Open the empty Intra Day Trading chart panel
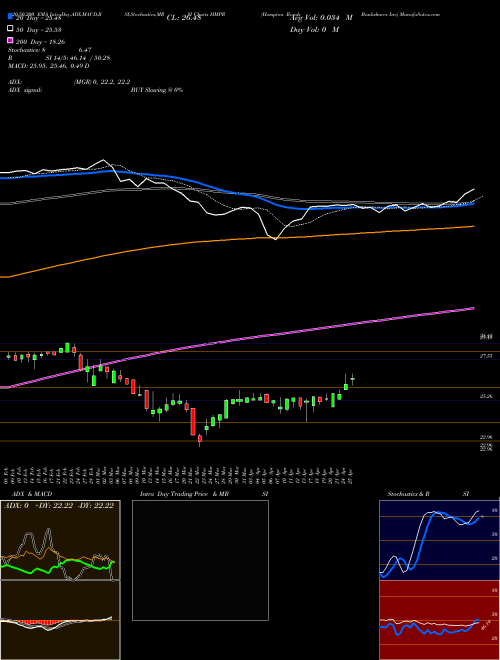 tap(200, 560)
